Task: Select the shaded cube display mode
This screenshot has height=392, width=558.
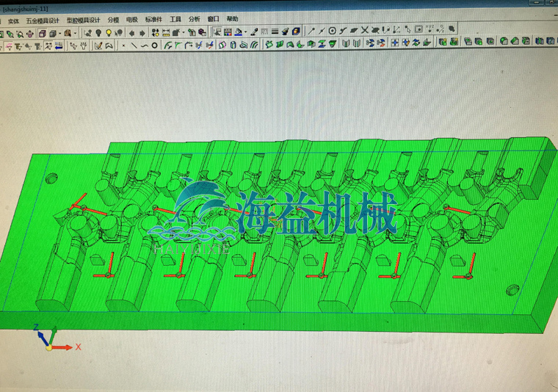Action: click(x=53, y=34)
